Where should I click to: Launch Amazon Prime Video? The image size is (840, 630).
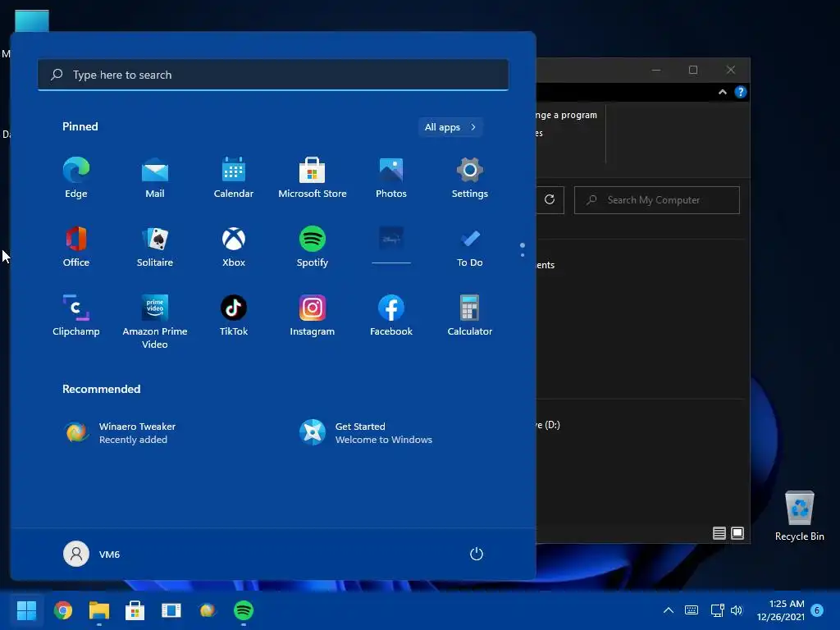tap(155, 322)
